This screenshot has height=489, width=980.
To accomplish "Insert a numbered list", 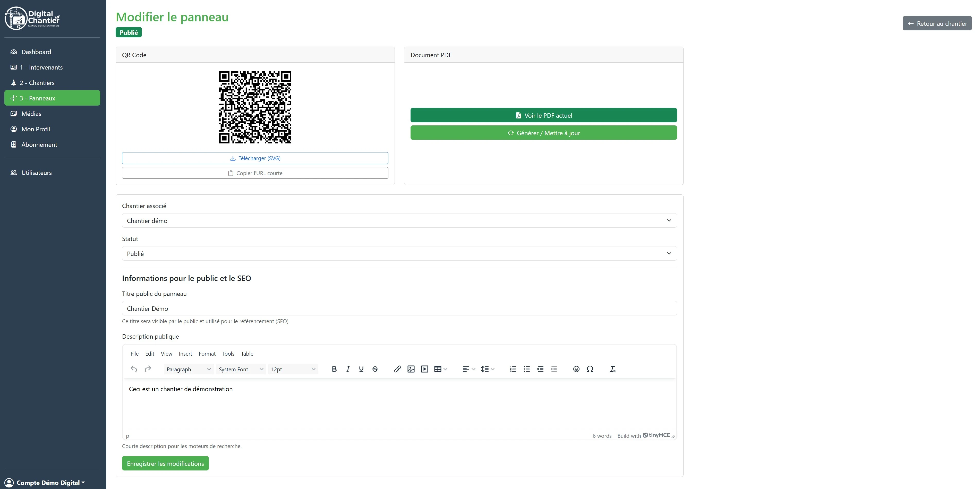I will (513, 369).
